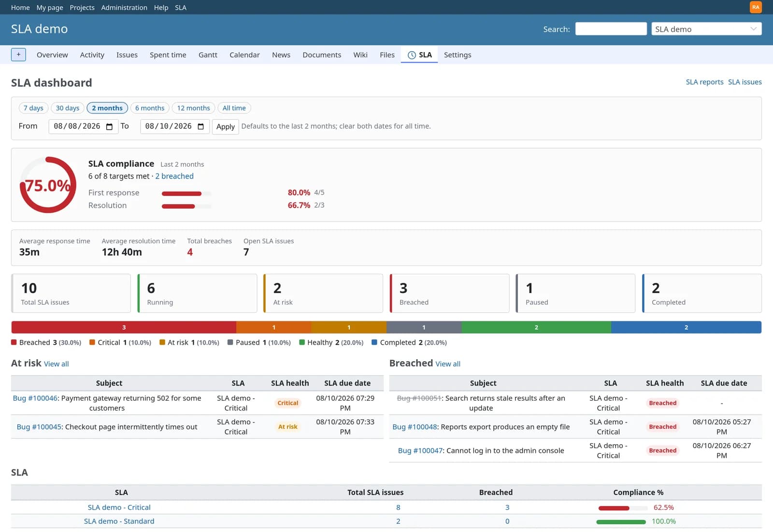Click the plus new-object button
Image resolution: width=773 pixels, height=532 pixels.
click(x=18, y=55)
